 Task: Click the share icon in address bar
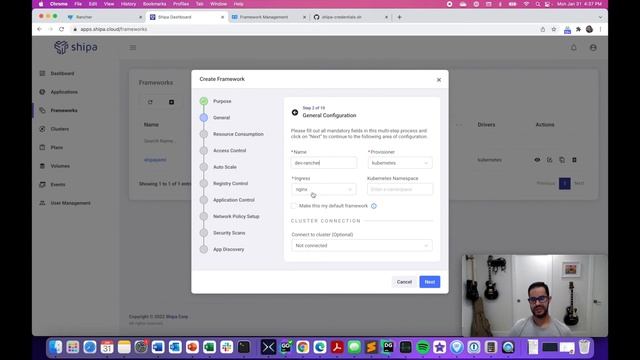tap(543, 29)
